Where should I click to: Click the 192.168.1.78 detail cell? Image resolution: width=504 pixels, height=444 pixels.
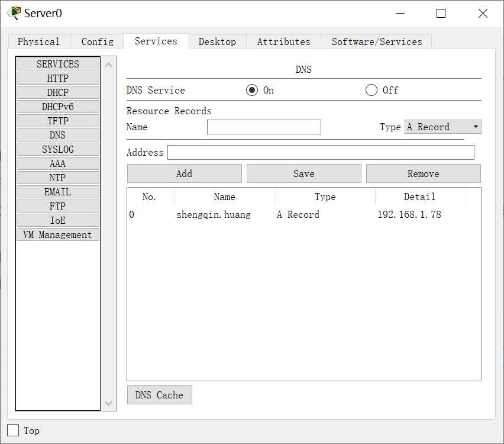(409, 214)
